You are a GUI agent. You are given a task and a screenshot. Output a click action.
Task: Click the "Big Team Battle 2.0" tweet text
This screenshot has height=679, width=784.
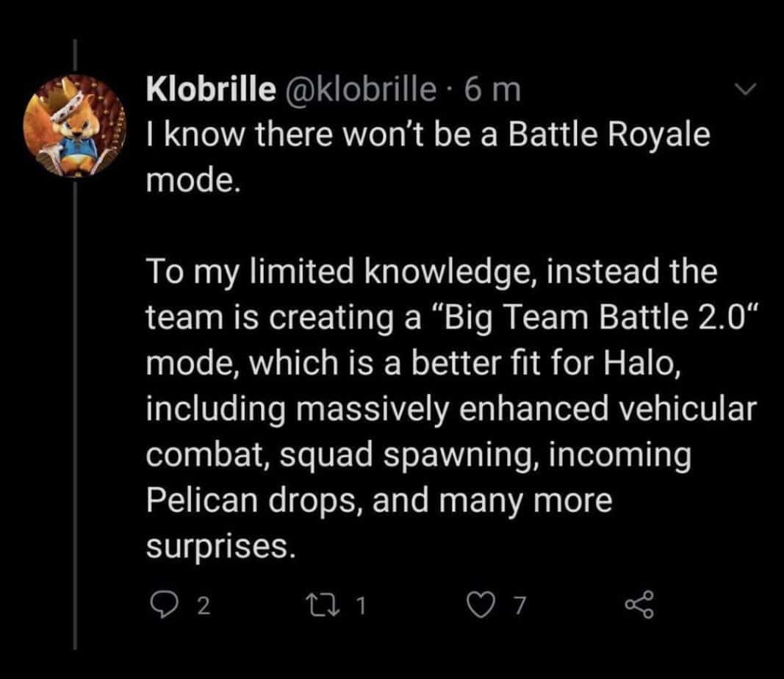click(594, 317)
